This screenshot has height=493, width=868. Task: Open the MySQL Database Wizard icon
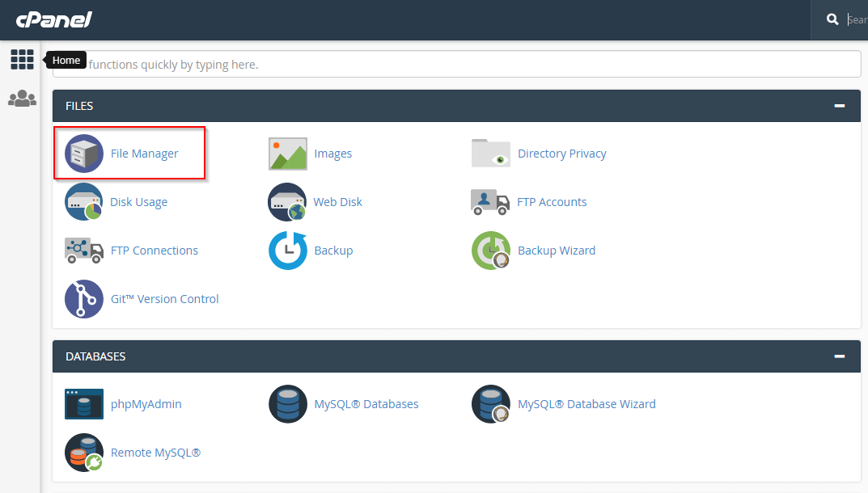pyautogui.click(x=491, y=404)
